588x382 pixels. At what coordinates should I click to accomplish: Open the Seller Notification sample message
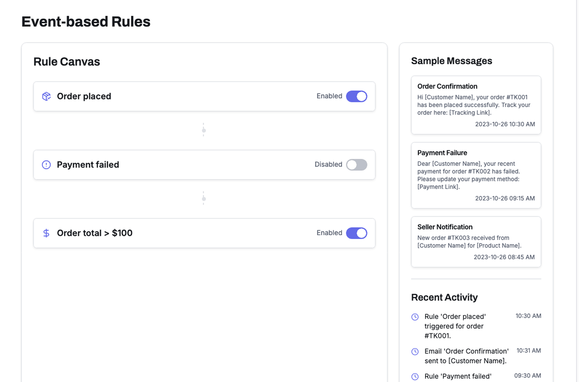(x=476, y=242)
